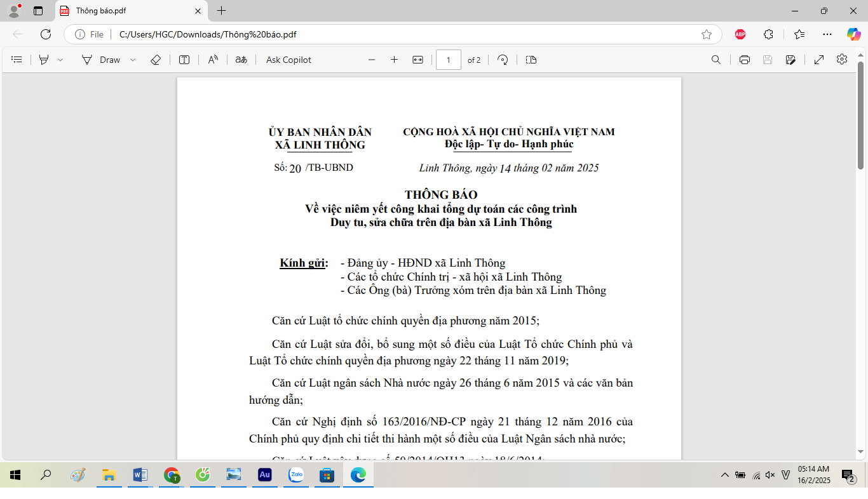Select the Thông báo.pdf tab
Viewport: 868px width, 499px height.
tap(132, 11)
